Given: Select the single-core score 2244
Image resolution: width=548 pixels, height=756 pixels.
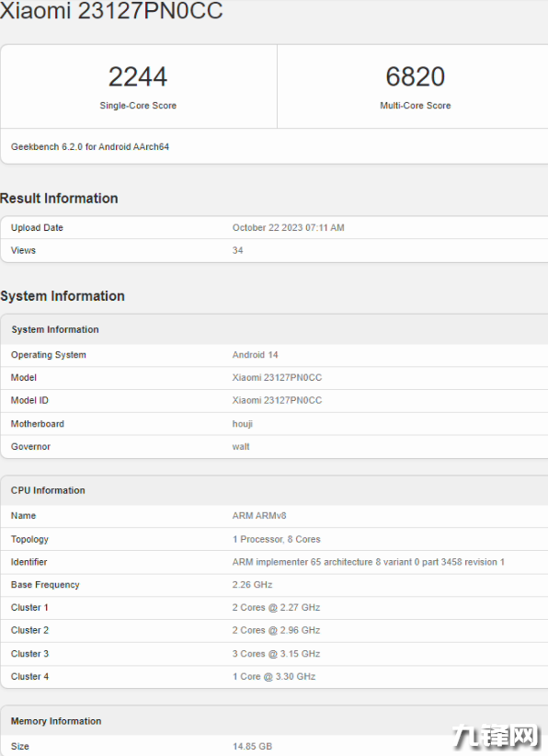Looking at the screenshot, I should [138, 76].
